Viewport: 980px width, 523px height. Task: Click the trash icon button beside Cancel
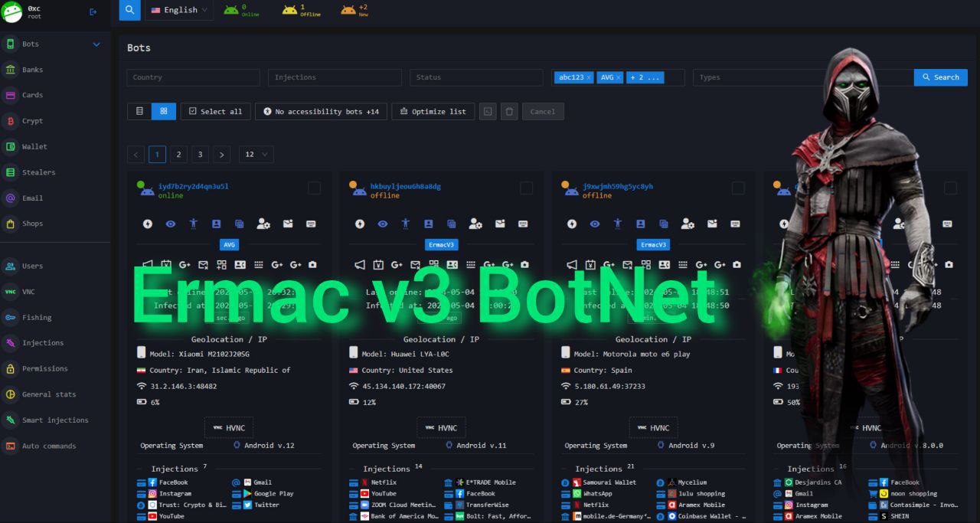509,111
